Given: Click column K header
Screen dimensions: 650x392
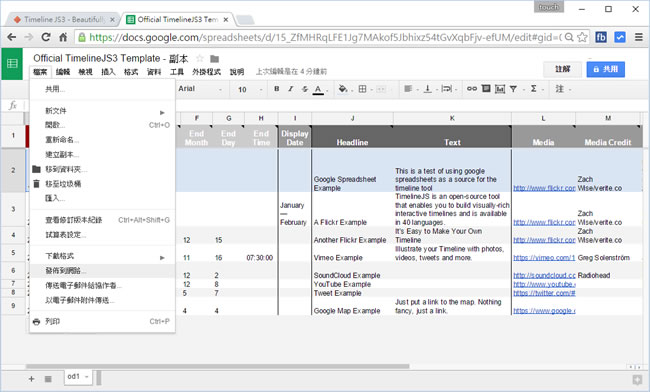Looking at the screenshot, I should coord(452,119).
